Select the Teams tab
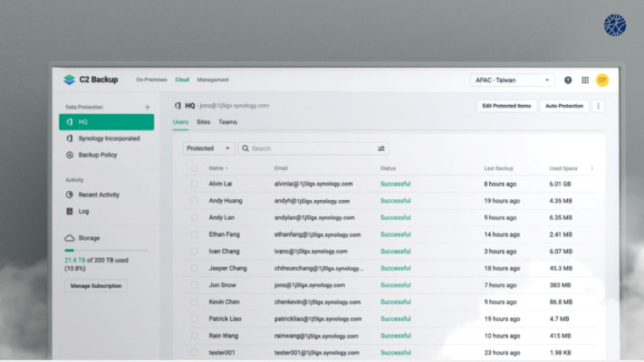644x362 pixels. click(227, 122)
